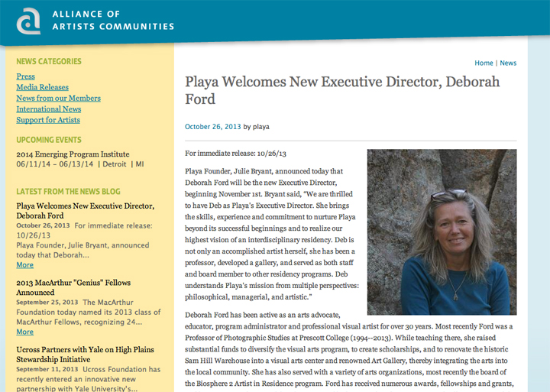Open the International News category
The height and width of the screenshot is (392, 550).
[x=49, y=109]
